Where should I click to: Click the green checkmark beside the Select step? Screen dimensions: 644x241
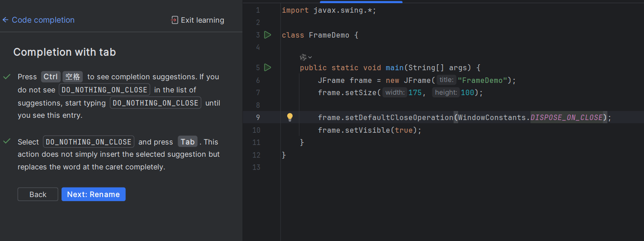7,141
